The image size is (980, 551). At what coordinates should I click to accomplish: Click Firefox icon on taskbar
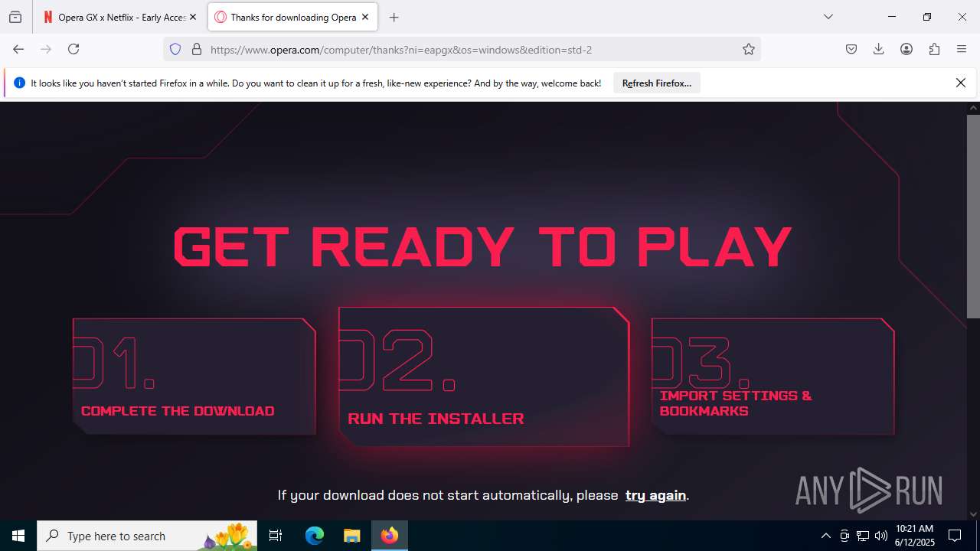point(390,536)
